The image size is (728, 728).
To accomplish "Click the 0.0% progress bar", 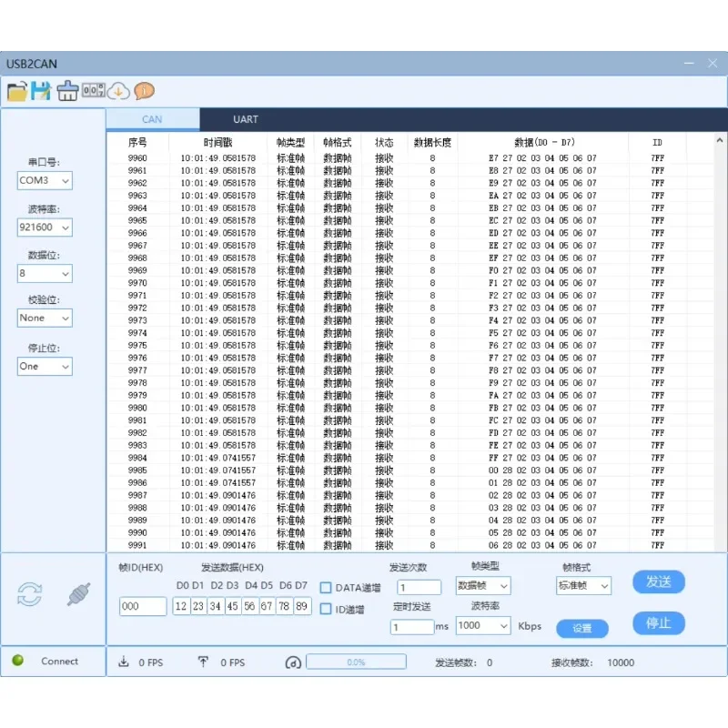I will pos(356,662).
